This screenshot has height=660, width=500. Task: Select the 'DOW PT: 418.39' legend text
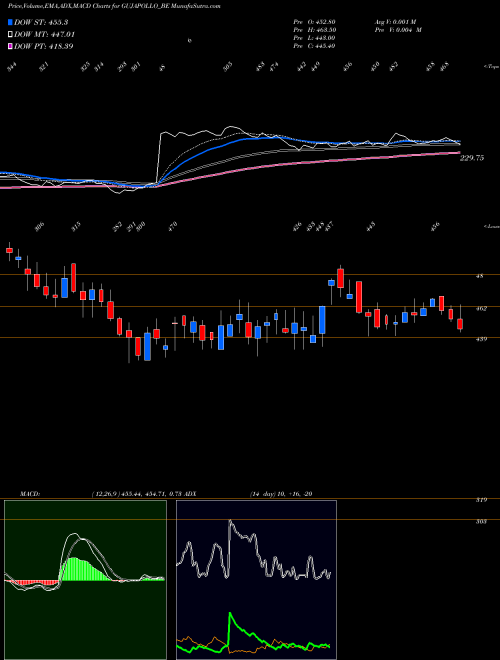point(44,46)
